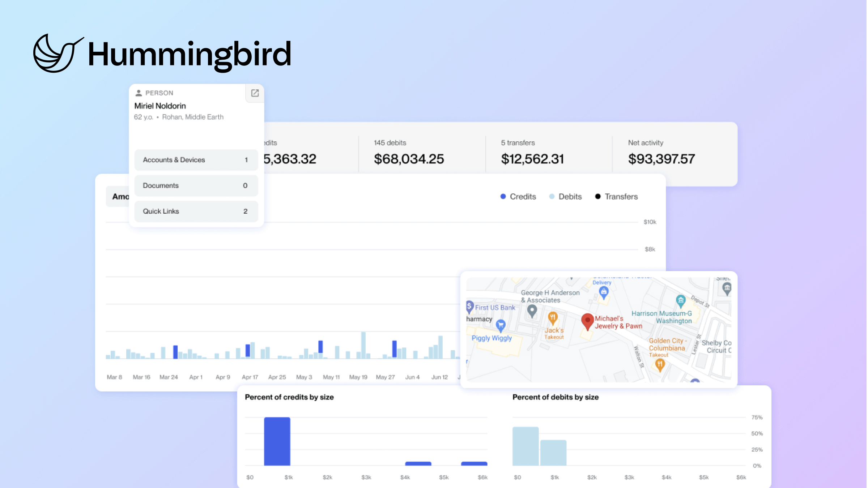The height and width of the screenshot is (488, 868).
Task: Click the second debits bar near $1k
Action: [x=553, y=453]
